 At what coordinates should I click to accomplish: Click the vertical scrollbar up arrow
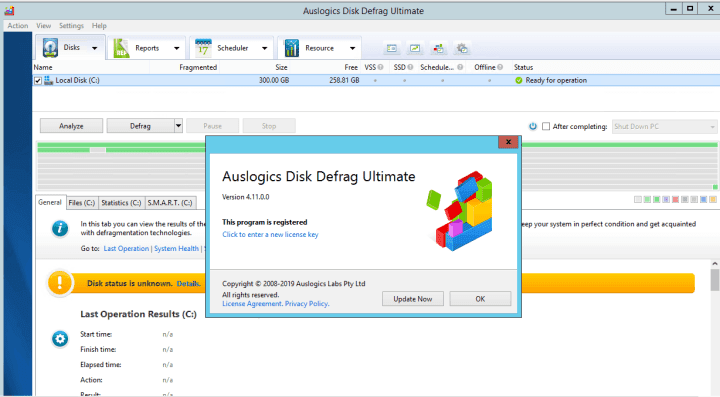point(715,264)
